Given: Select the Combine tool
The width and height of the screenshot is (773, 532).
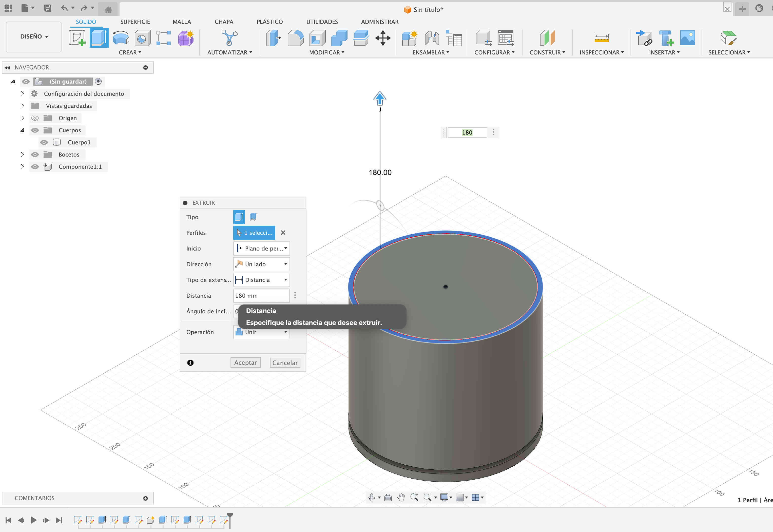Looking at the screenshot, I should click(339, 38).
